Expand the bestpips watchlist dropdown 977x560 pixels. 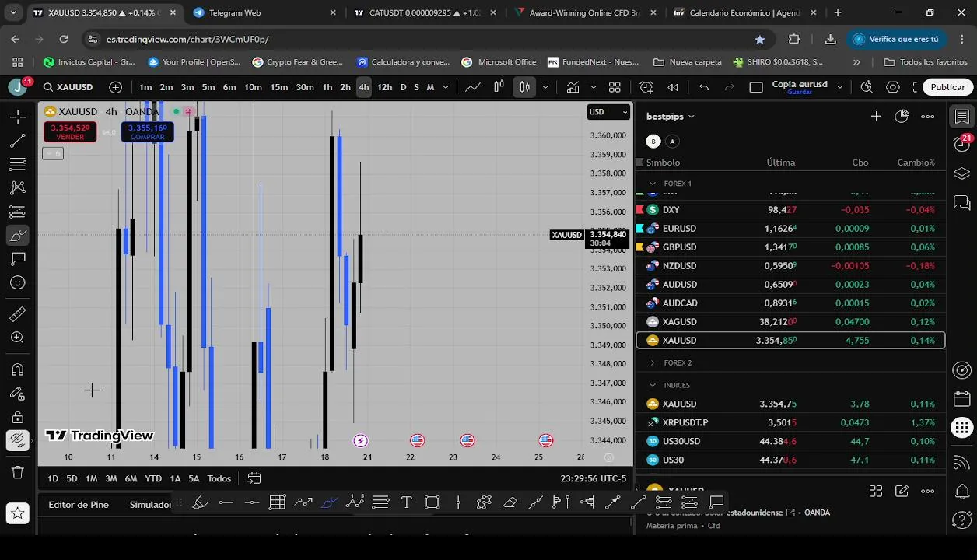(x=671, y=117)
